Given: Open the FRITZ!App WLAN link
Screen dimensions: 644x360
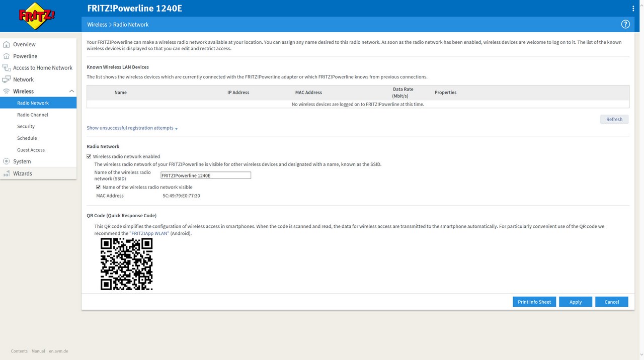Looking at the screenshot, I should (x=149, y=233).
